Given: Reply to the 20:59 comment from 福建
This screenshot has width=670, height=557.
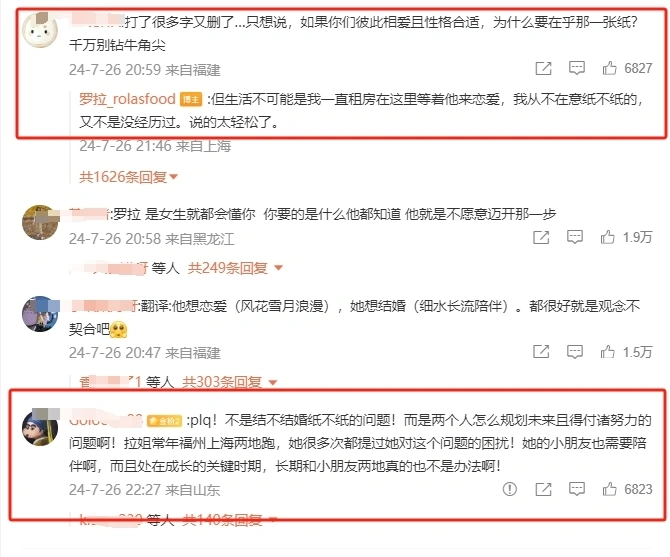Looking at the screenshot, I should (576, 68).
